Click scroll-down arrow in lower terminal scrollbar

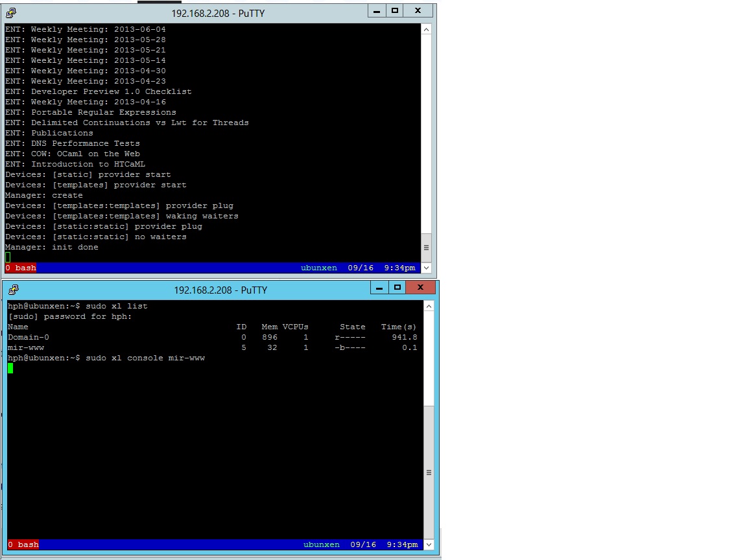(x=429, y=544)
